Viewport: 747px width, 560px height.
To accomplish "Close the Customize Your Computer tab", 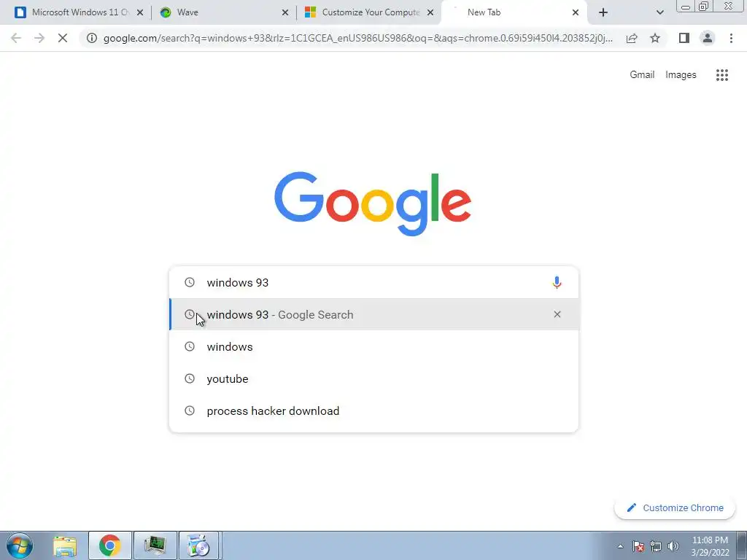I will point(430,13).
